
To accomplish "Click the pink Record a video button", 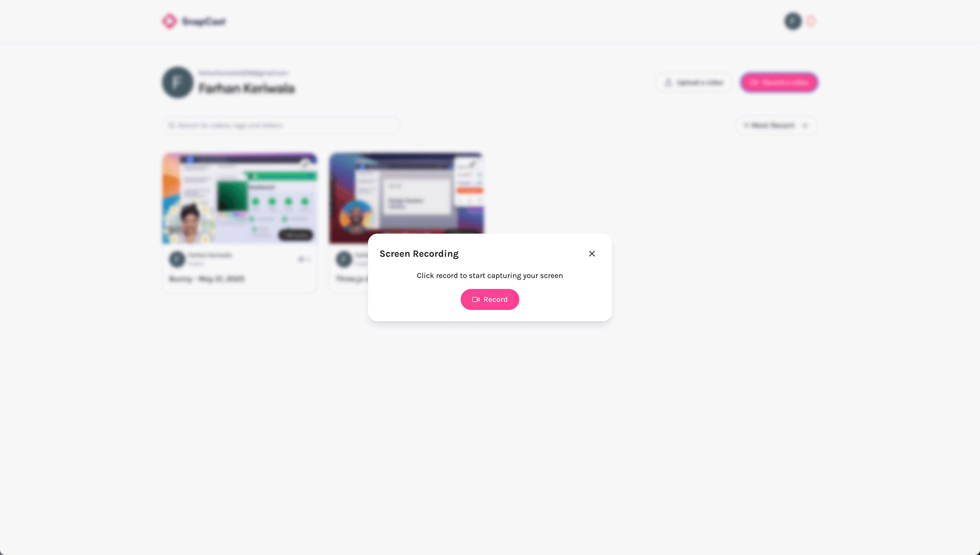I will [779, 83].
